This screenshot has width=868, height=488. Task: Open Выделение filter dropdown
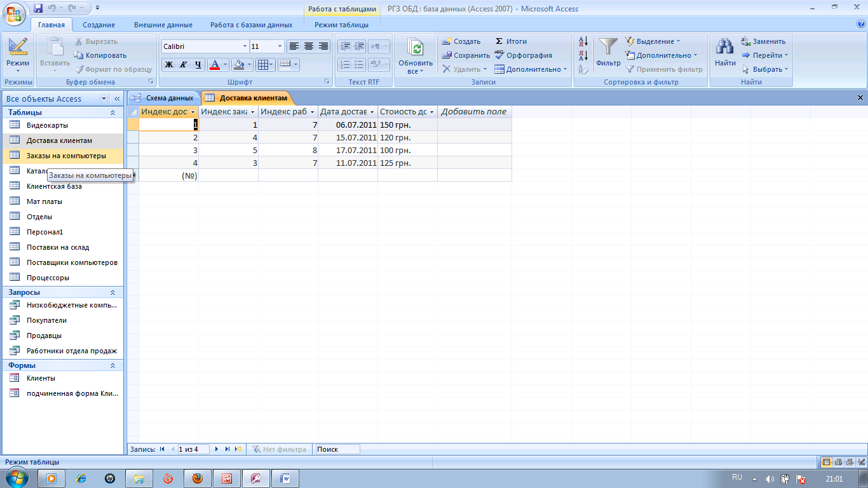click(x=653, y=41)
